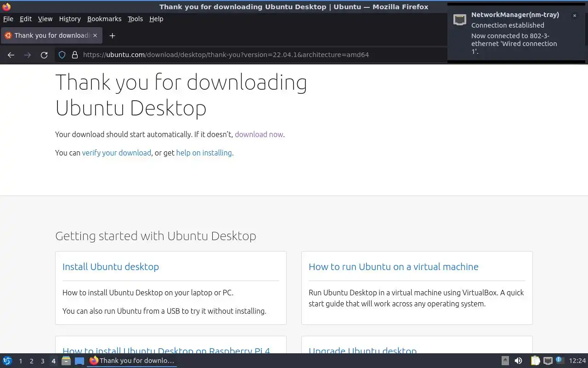This screenshot has height=368, width=588.
Task: Open the clipboard manager tray icon
Action: click(x=535, y=361)
